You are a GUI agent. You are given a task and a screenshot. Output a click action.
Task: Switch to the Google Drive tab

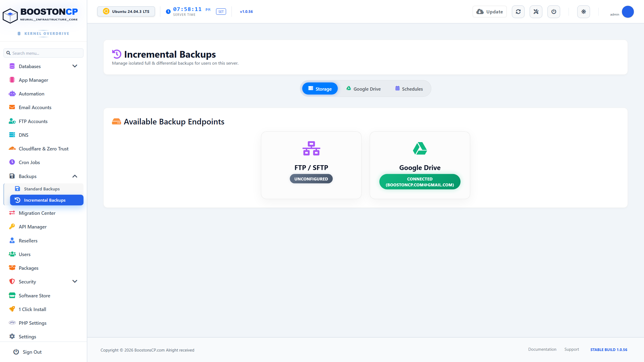(363, 89)
